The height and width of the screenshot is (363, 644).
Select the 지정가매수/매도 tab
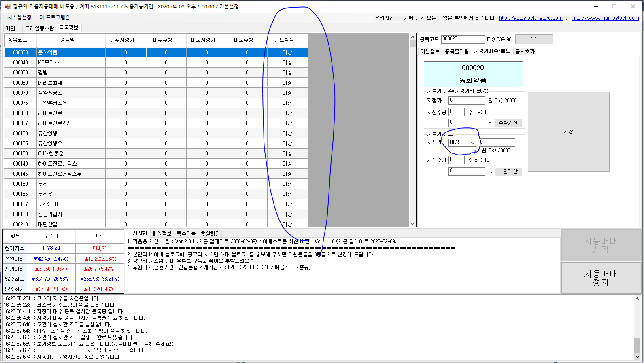point(492,51)
